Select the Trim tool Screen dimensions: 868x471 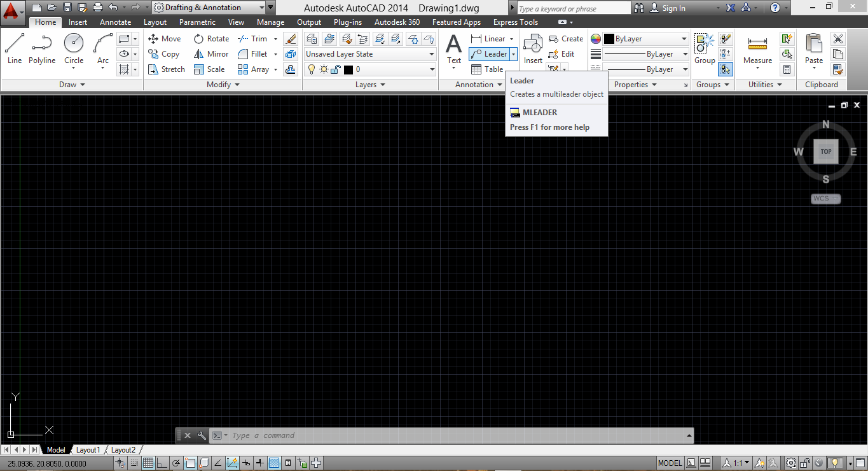coord(253,38)
